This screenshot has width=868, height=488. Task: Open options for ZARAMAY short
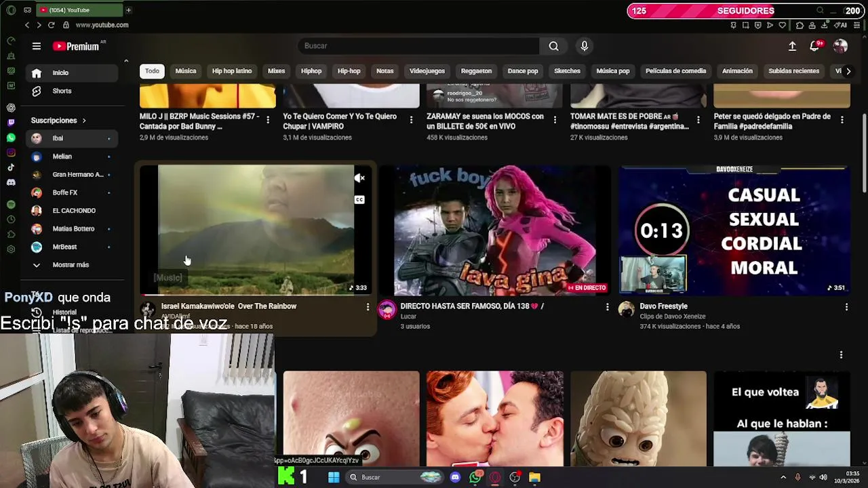click(555, 120)
